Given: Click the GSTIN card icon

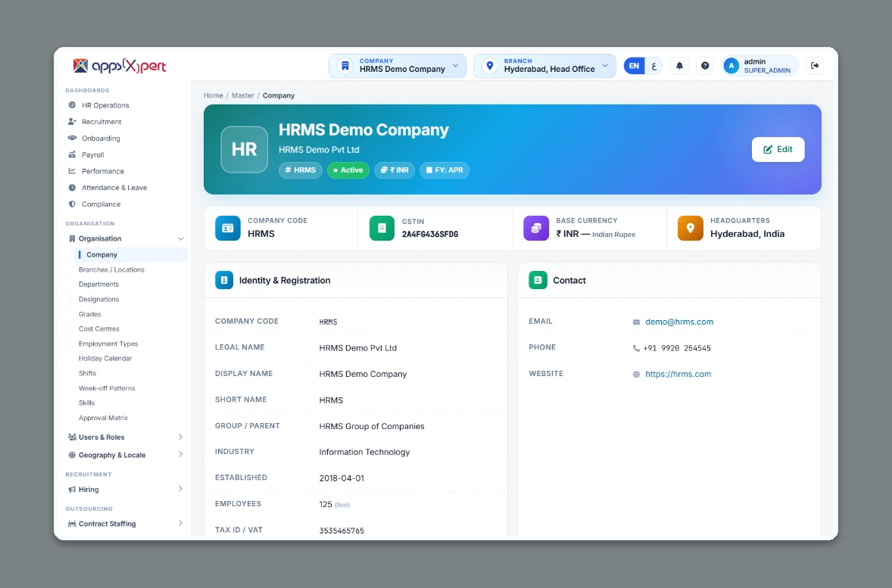Looking at the screenshot, I should point(382,228).
